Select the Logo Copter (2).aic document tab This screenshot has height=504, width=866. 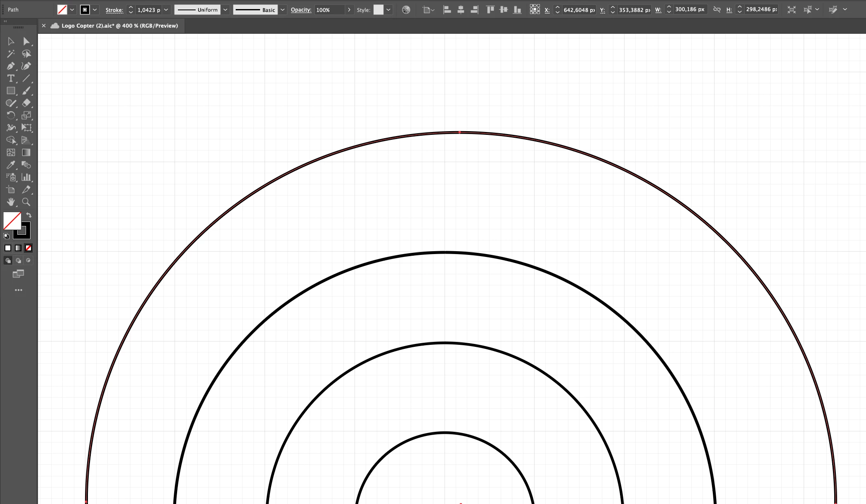click(x=119, y=26)
